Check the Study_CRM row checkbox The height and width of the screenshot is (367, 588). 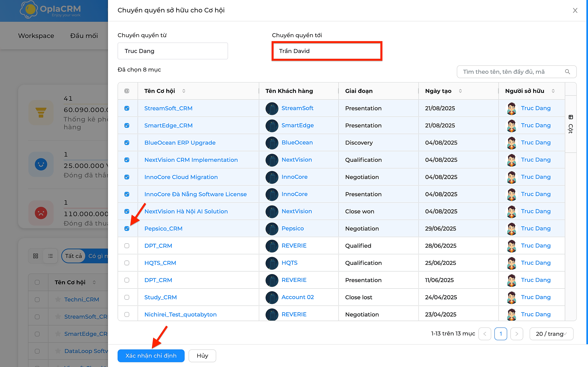(x=127, y=297)
